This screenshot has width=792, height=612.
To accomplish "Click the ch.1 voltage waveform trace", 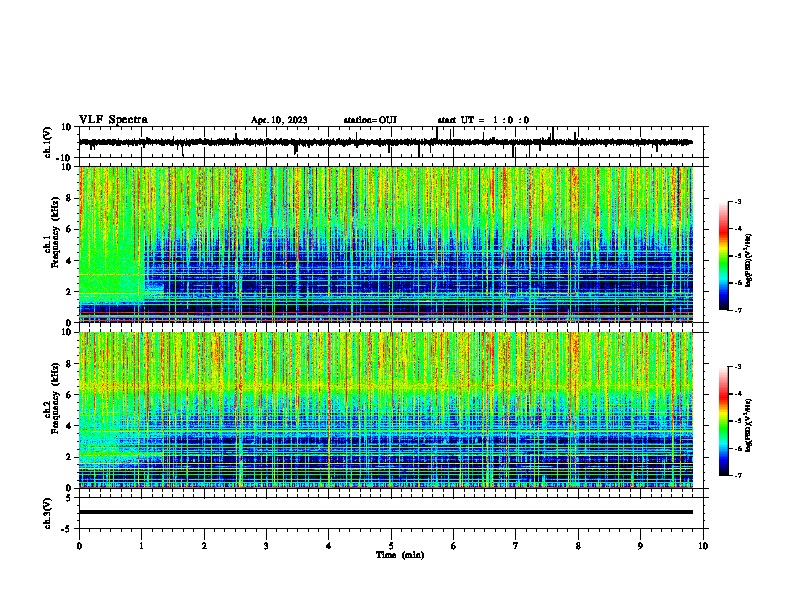I will click(386, 142).
